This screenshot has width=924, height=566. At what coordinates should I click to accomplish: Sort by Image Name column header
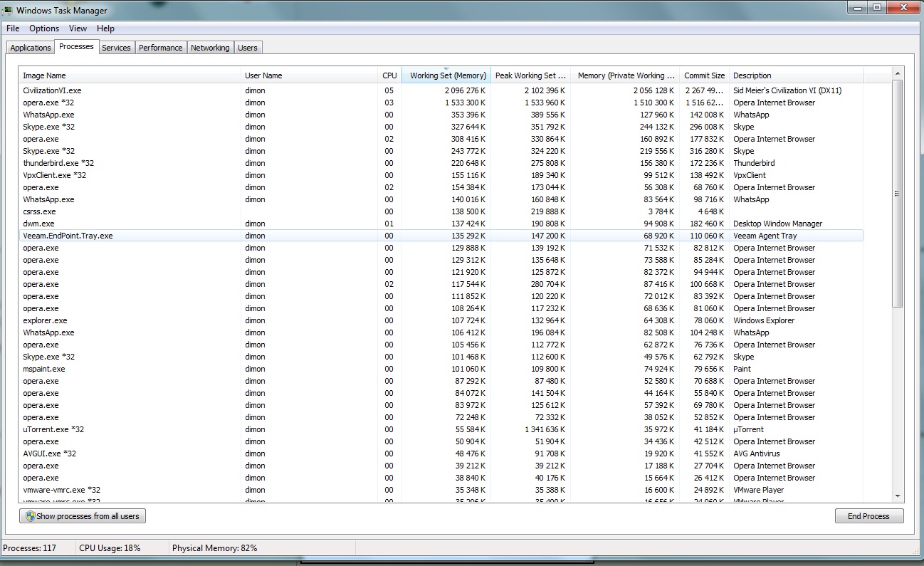[x=130, y=75]
